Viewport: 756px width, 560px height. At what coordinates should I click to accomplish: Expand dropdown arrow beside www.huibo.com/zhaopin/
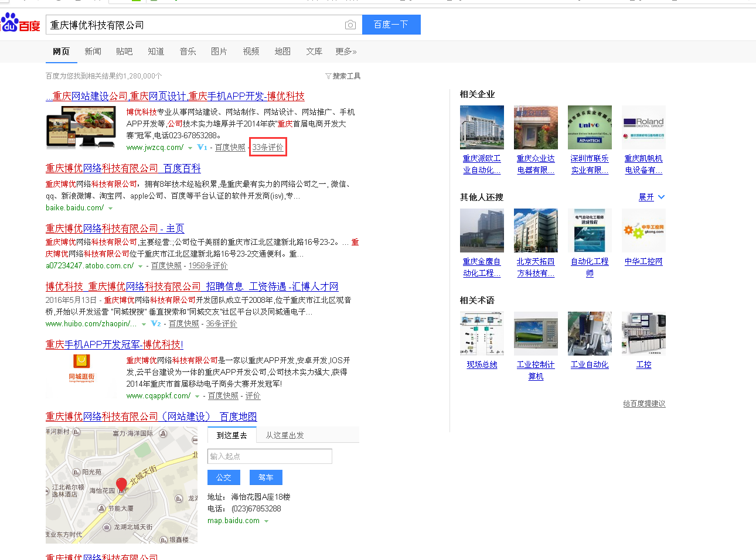tap(144, 325)
